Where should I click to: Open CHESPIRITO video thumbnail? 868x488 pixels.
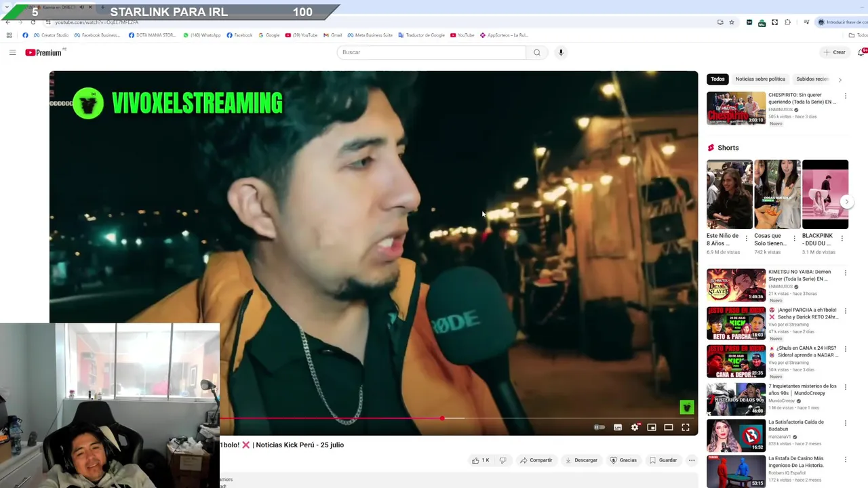[736, 108]
